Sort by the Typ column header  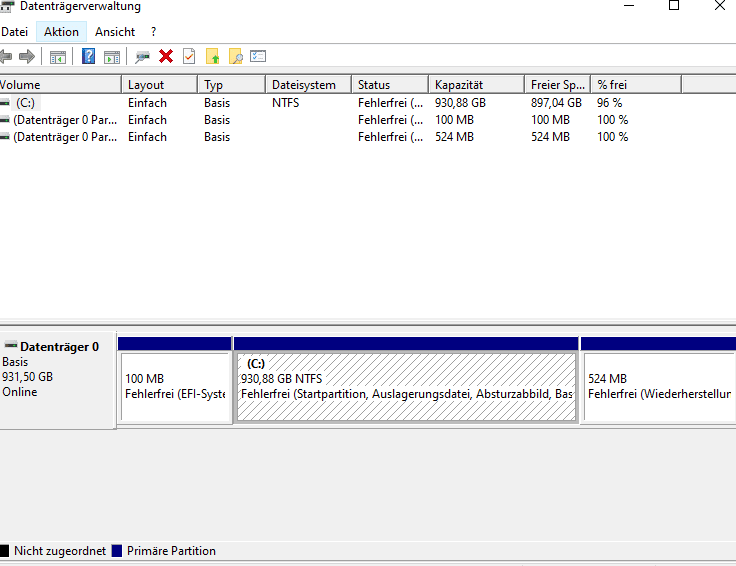coord(231,84)
